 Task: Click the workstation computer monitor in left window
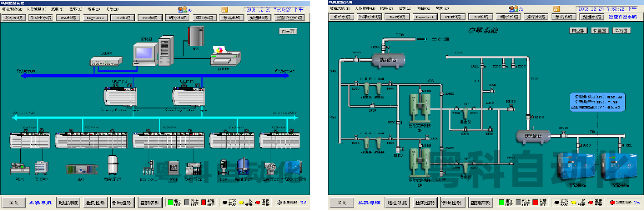[145, 53]
